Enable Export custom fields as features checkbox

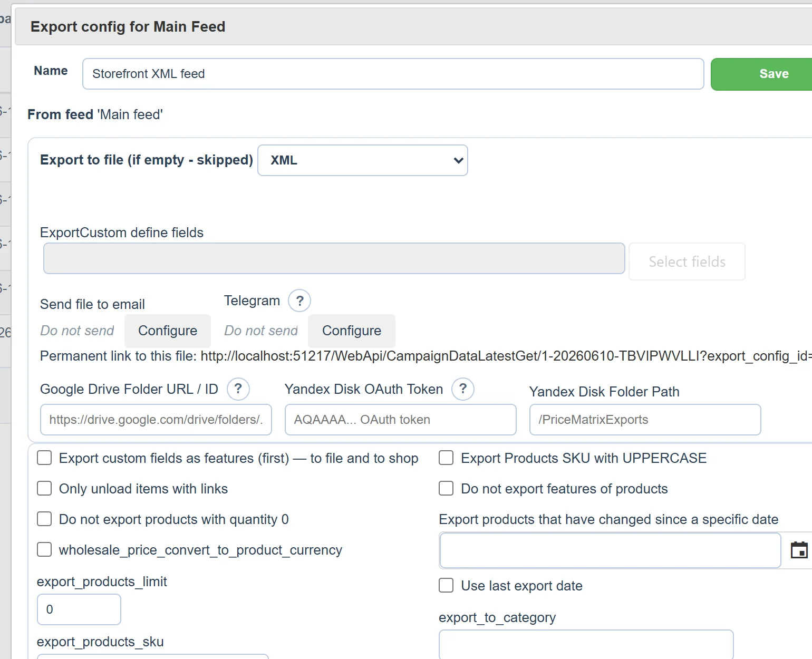(x=44, y=458)
